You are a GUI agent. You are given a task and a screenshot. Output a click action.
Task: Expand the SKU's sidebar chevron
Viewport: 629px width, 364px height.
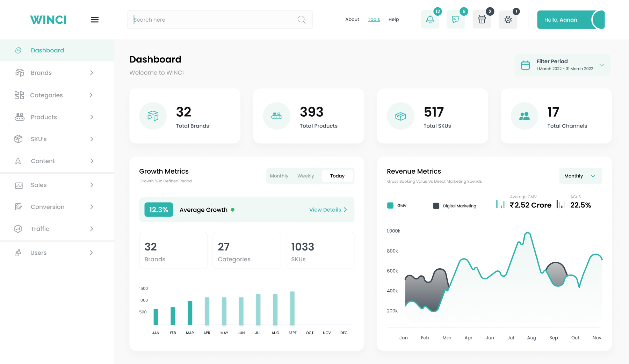[x=92, y=139]
